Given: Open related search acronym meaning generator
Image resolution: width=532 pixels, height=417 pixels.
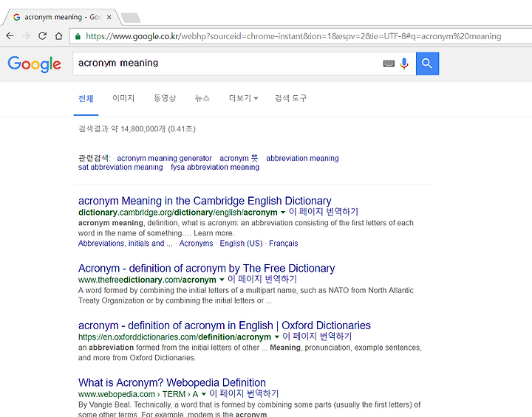Looking at the screenshot, I should pyautogui.click(x=164, y=159).
